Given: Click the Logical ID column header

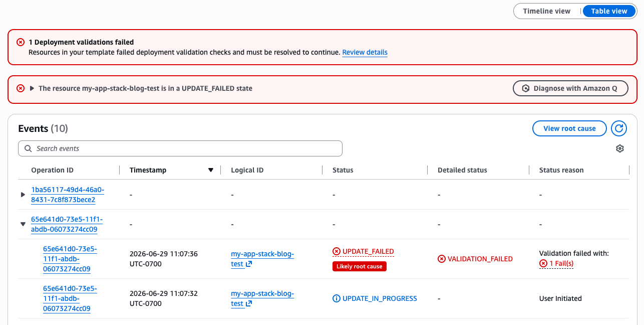Looking at the screenshot, I should [247, 170].
